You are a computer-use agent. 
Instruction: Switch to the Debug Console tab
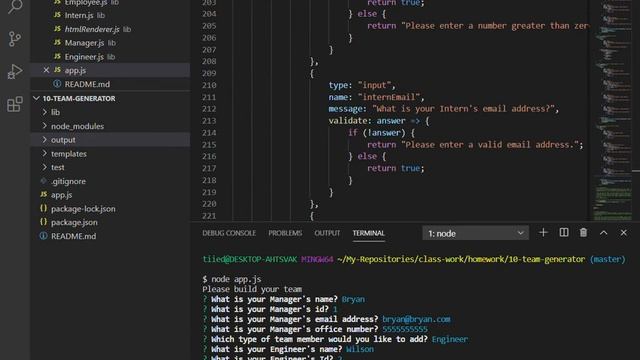pos(229,233)
